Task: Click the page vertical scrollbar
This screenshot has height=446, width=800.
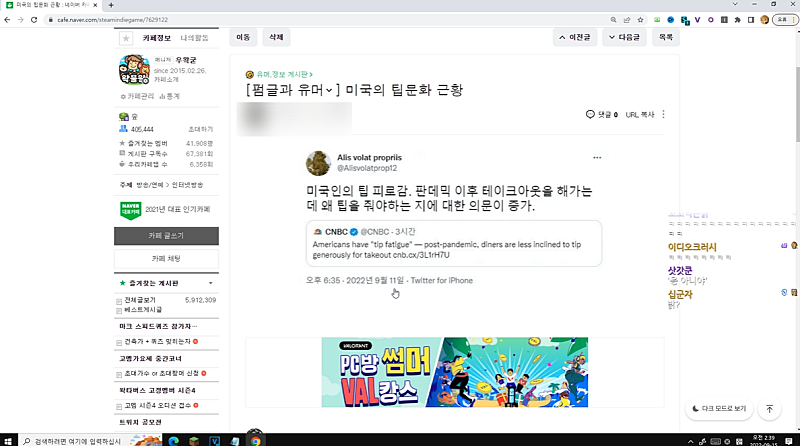Action: (x=797, y=104)
